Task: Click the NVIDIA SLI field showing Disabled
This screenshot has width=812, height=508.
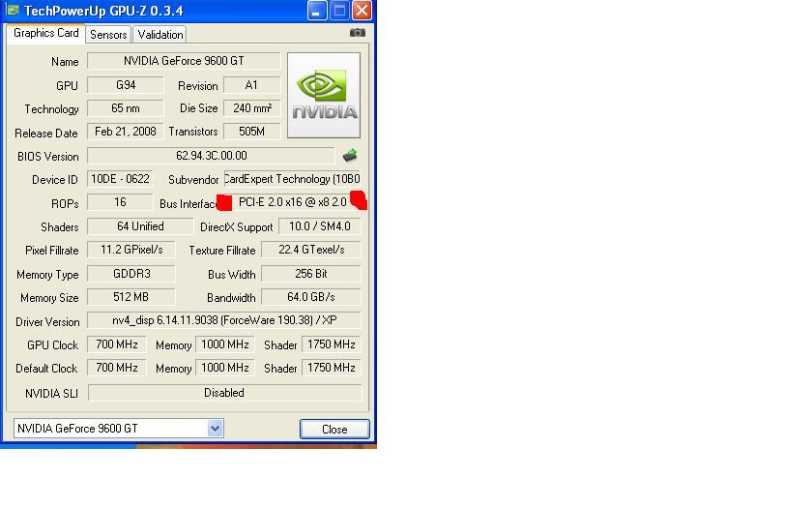Action: (224, 393)
